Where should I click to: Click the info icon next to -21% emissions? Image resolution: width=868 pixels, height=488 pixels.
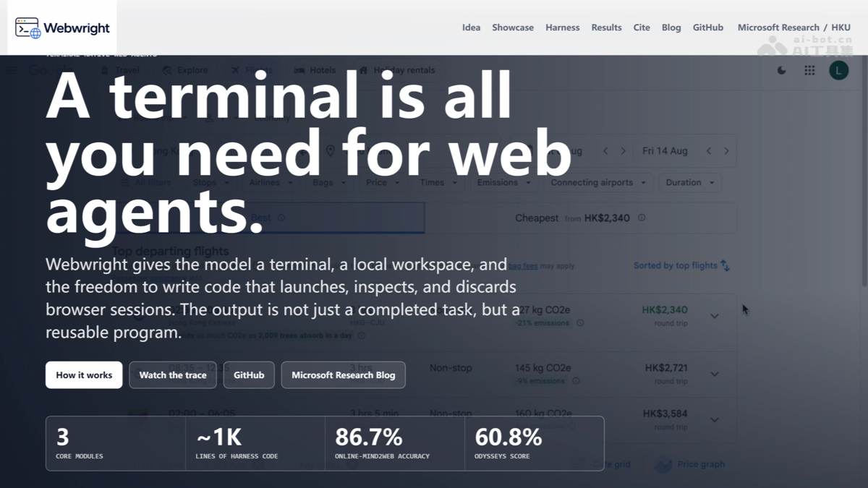[580, 323]
